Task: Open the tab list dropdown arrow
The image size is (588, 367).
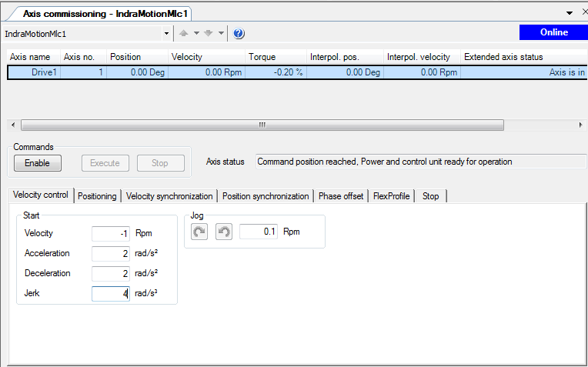Action: point(570,13)
